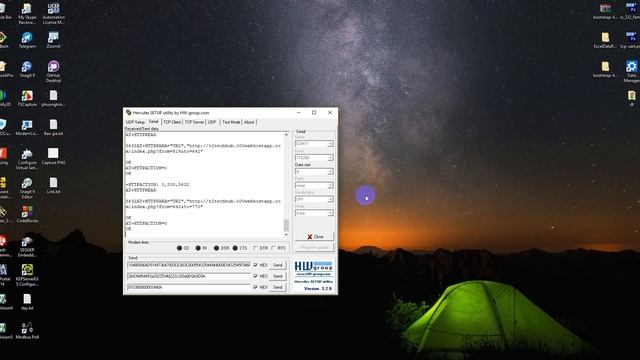This screenshot has width=640, height=360.
Task: Switch to the Test Mode tab
Action: tap(231, 122)
